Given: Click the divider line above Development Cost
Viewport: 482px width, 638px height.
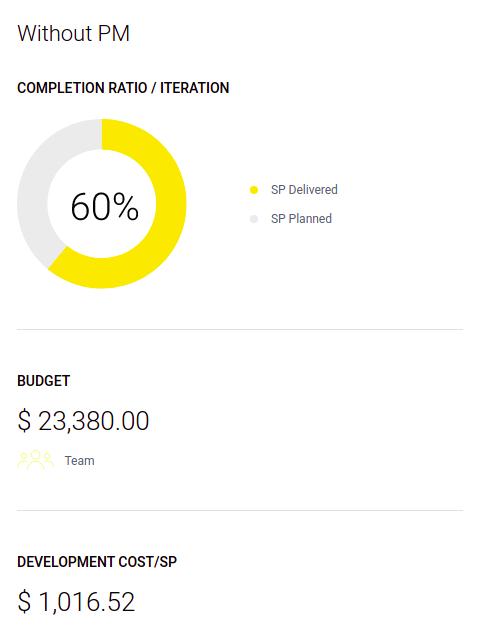Looking at the screenshot, I should tap(240, 510).
